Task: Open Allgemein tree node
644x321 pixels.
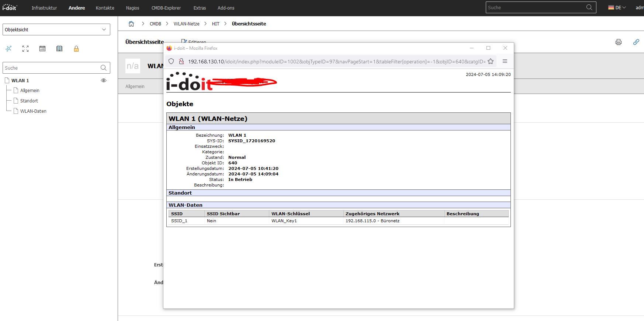Action: (30, 90)
